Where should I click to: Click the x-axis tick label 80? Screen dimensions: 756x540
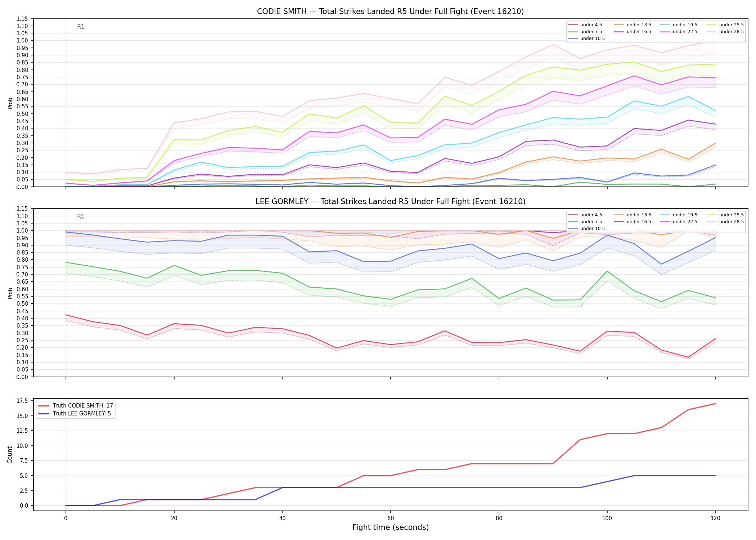click(499, 518)
